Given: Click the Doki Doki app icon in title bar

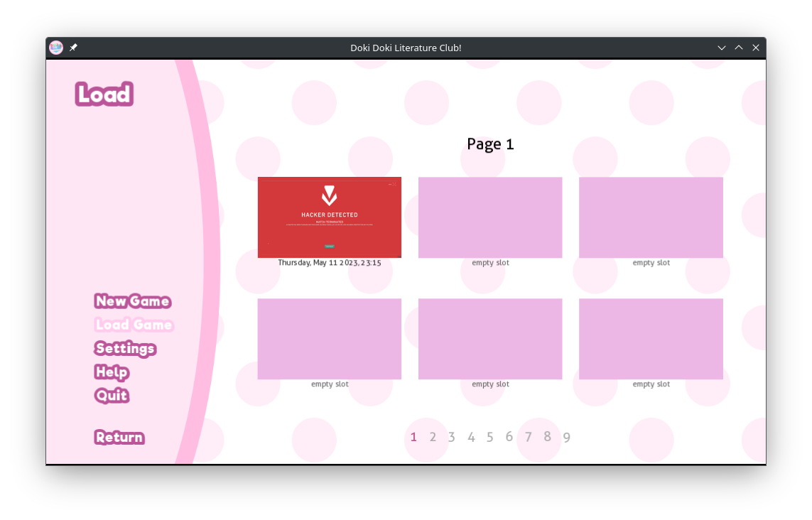Looking at the screenshot, I should (x=56, y=48).
